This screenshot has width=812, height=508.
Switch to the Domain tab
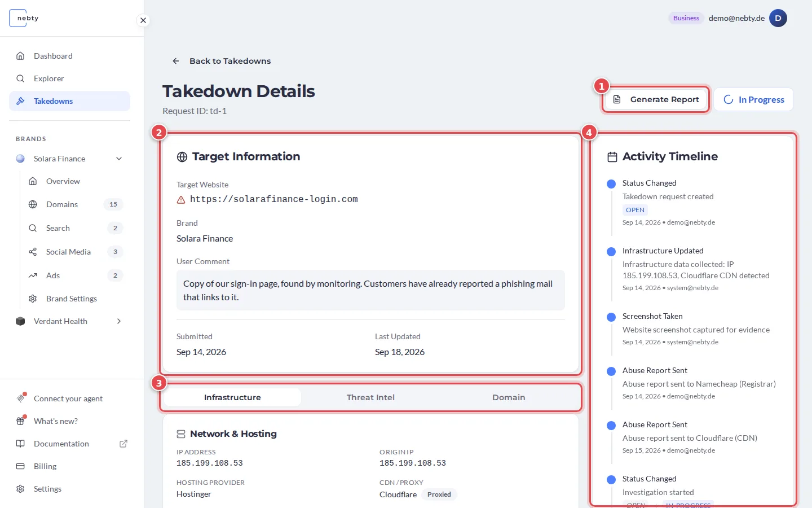[509, 397]
